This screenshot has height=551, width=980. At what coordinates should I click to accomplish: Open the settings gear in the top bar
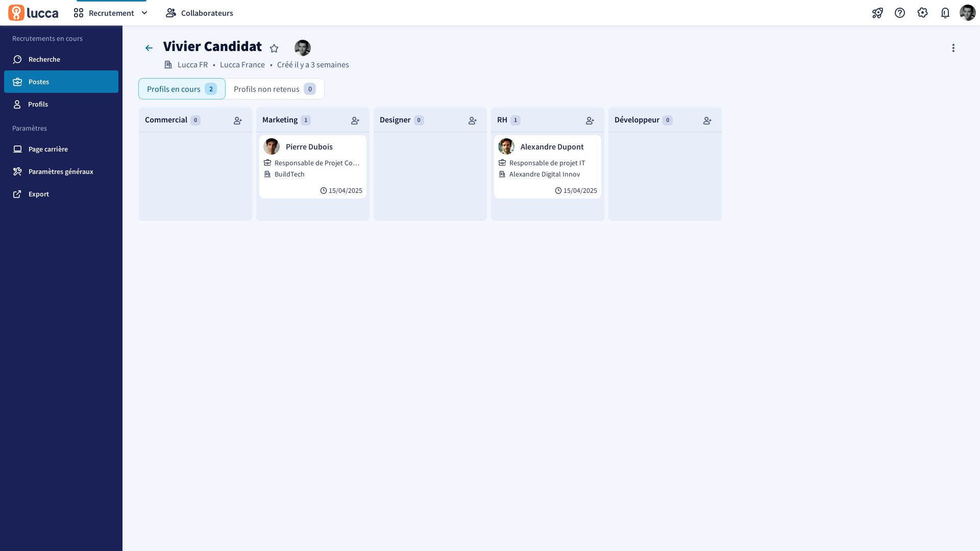922,13
